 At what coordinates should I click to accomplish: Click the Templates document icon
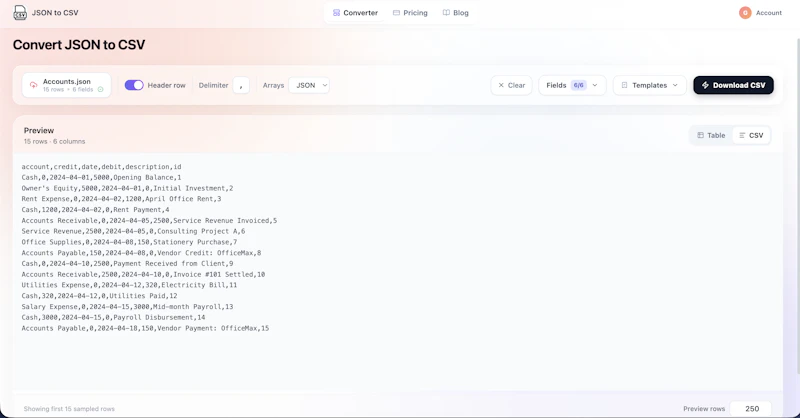tap(624, 85)
